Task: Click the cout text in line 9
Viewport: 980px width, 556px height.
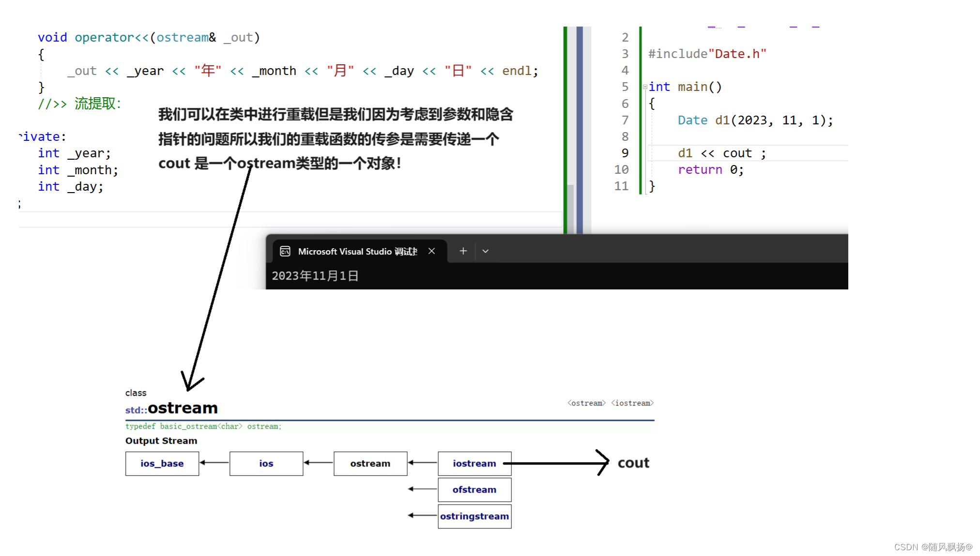Action: pos(737,153)
